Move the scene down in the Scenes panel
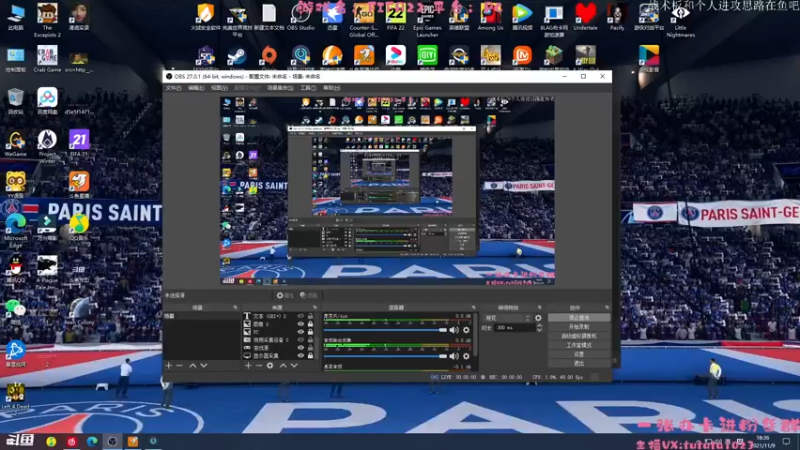800x450 pixels. (204, 365)
